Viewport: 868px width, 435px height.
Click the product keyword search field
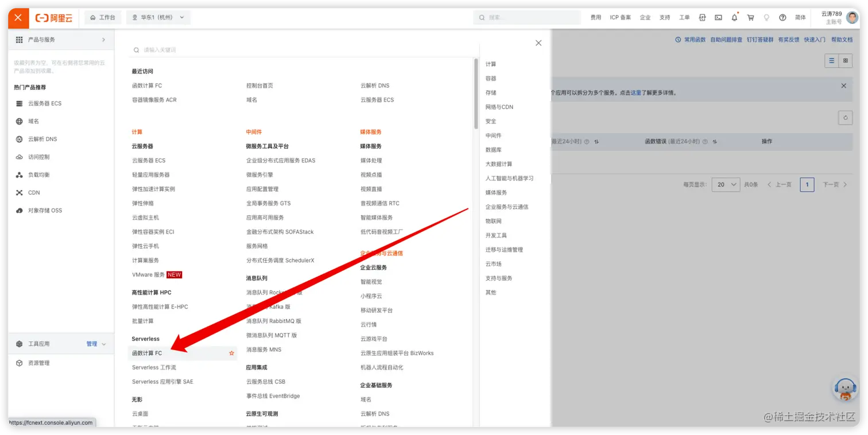point(301,50)
